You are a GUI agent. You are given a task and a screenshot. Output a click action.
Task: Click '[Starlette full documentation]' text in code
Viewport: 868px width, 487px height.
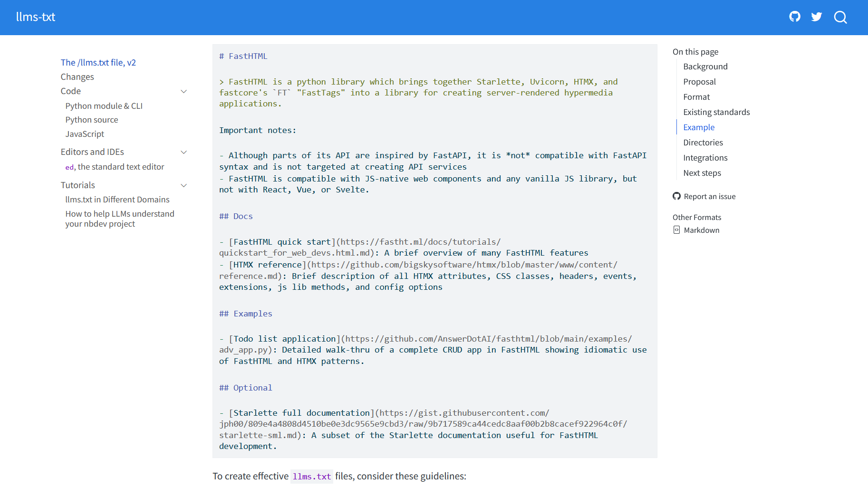point(302,413)
